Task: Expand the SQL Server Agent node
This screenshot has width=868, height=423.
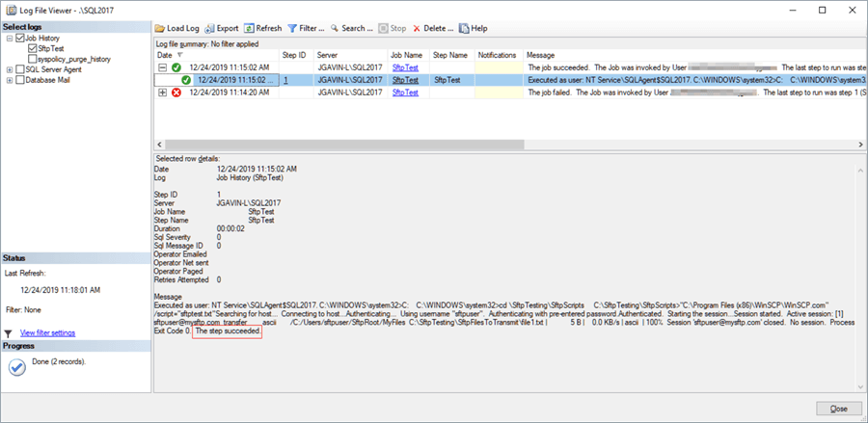Action: 9,69
